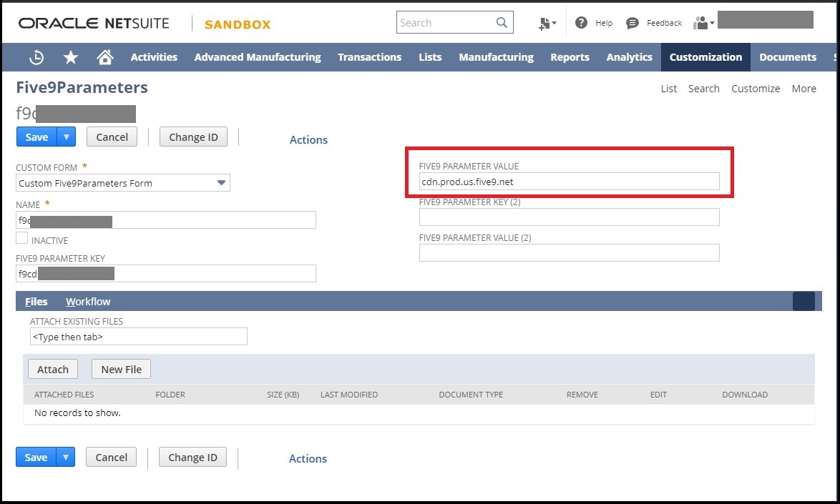This screenshot has width=840, height=504.
Task: Click the Attach button
Action: coord(52,369)
